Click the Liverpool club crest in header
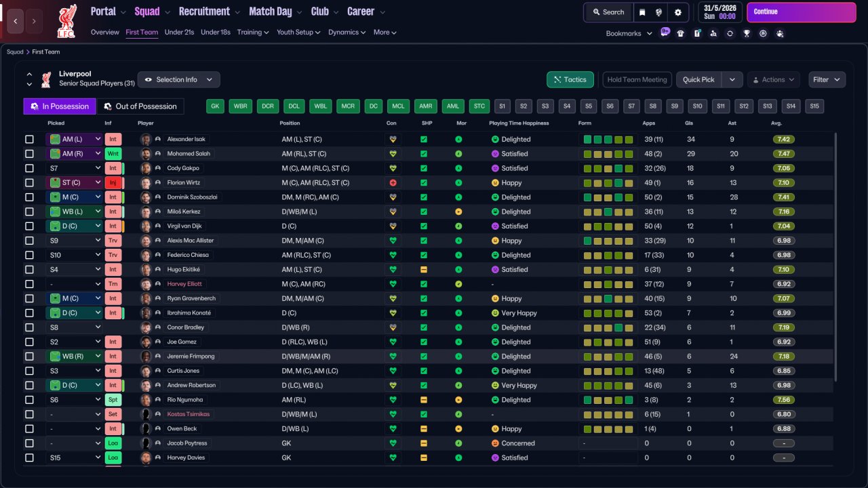This screenshot has width=868, height=488. tap(66, 20)
